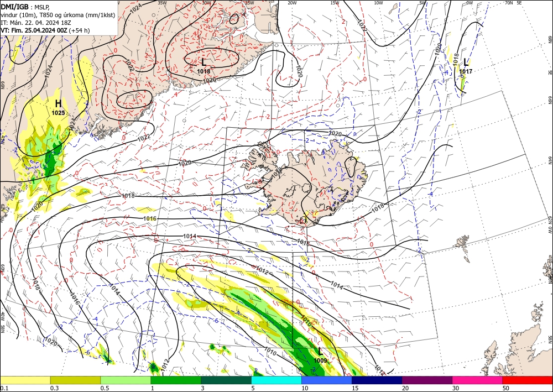Image resolution: width=553 pixels, height=392 pixels.
Task: Click the light green 0.5–1 legend band
Action: tap(126, 380)
